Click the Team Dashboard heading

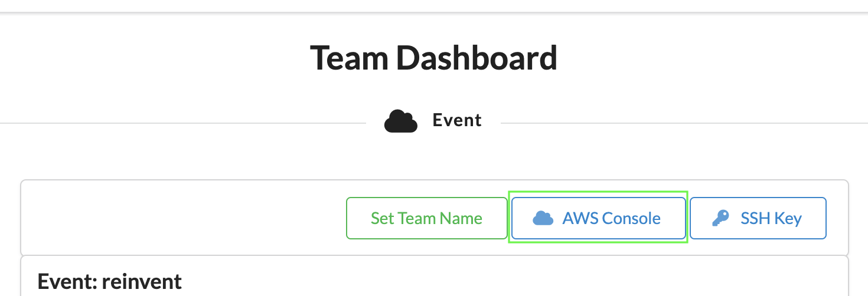click(433, 58)
